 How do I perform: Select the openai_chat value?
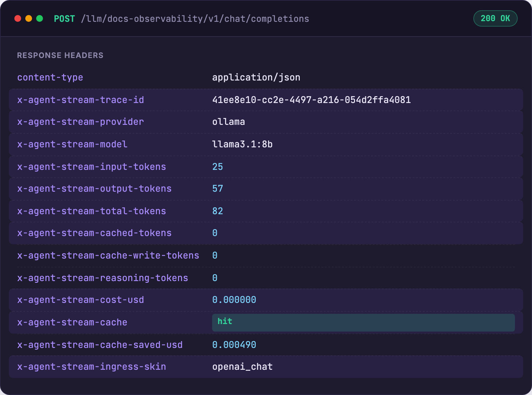242,367
